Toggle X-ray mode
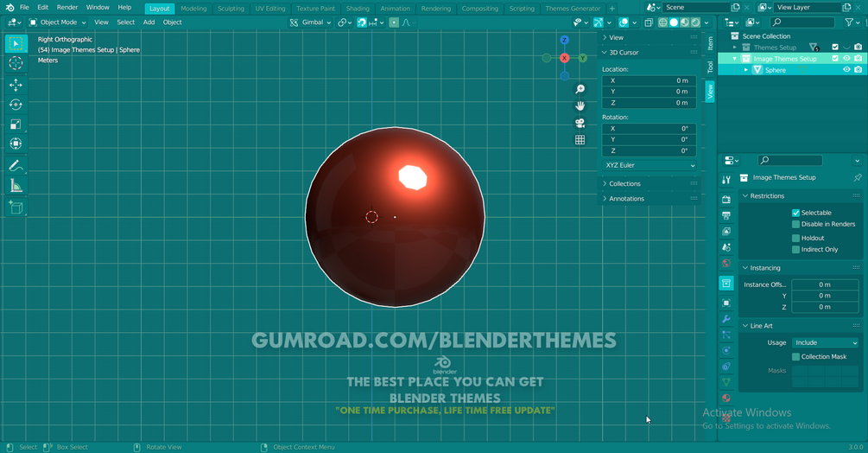The width and height of the screenshot is (868, 453). coord(649,22)
